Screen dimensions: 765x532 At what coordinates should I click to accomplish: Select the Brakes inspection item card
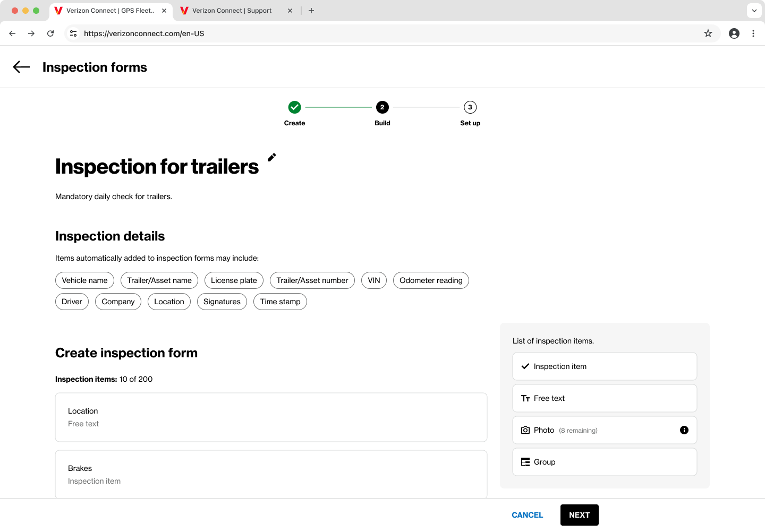coord(271,474)
